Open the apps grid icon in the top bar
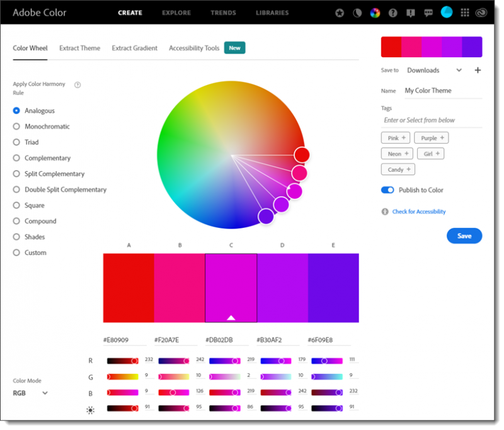This screenshot has width=504, height=430. click(x=465, y=13)
